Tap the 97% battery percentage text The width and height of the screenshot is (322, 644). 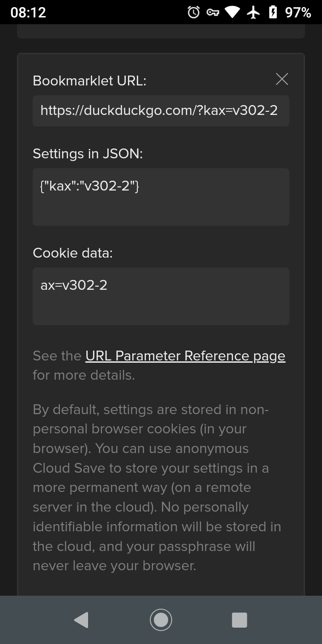(x=298, y=13)
